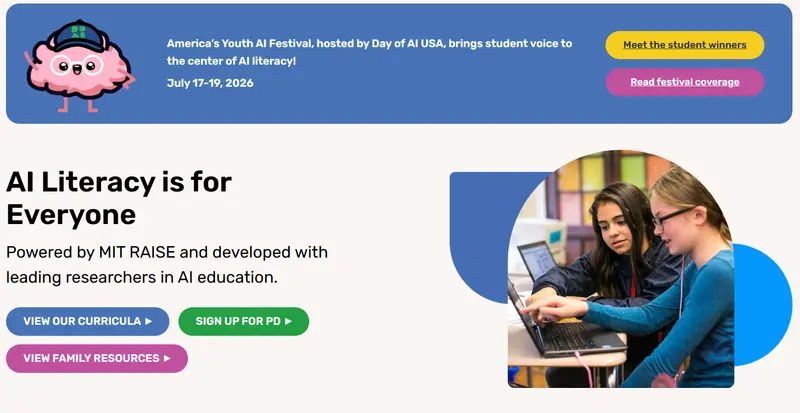The height and width of the screenshot is (413, 800).
Task: Click the arrow icon in View Family Resources
Action: point(167,358)
